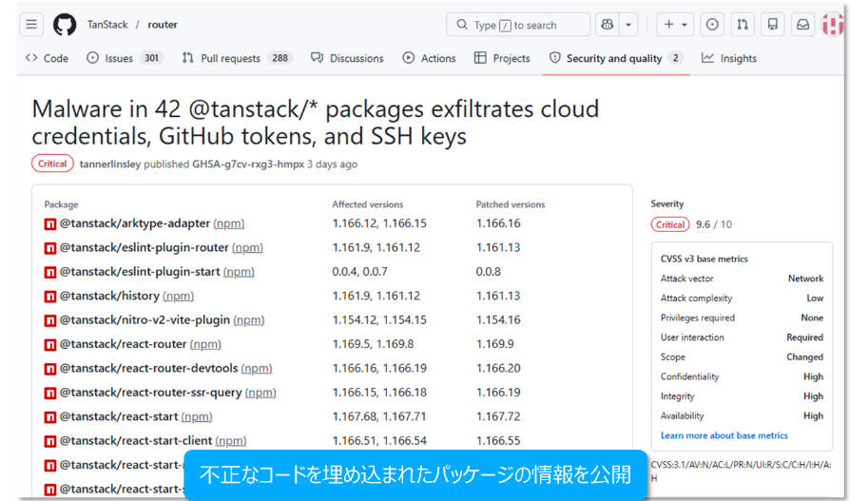Open Copilot chat icon

point(608,25)
